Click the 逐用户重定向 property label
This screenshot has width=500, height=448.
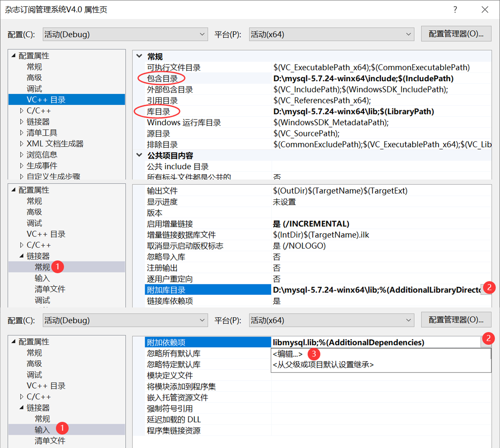pos(170,279)
